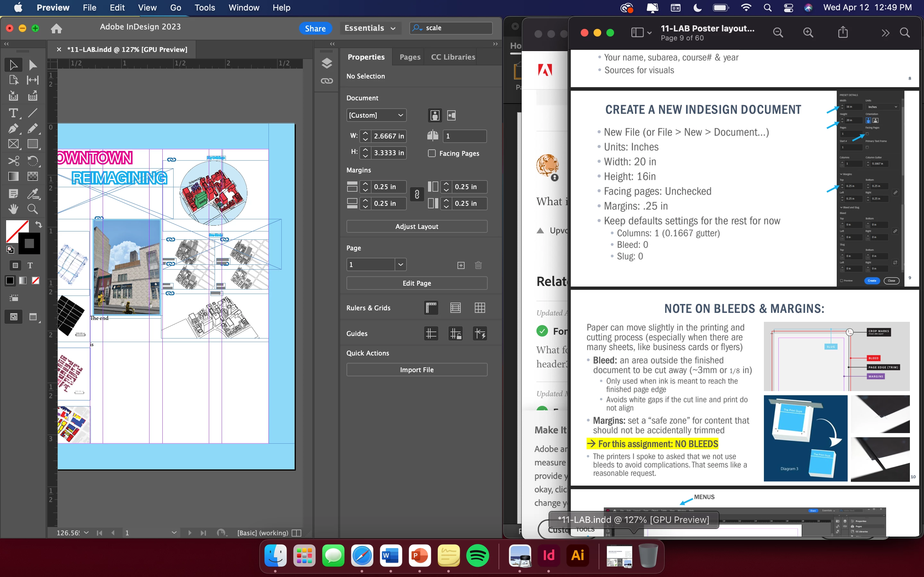Select landscape page orientation
This screenshot has width=924, height=577.
451,115
